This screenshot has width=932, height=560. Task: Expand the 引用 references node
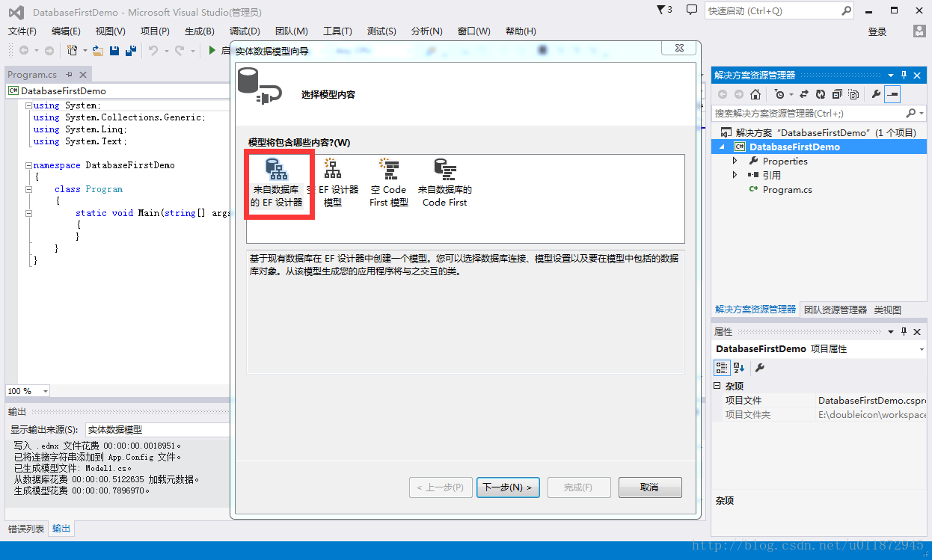click(735, 175)
